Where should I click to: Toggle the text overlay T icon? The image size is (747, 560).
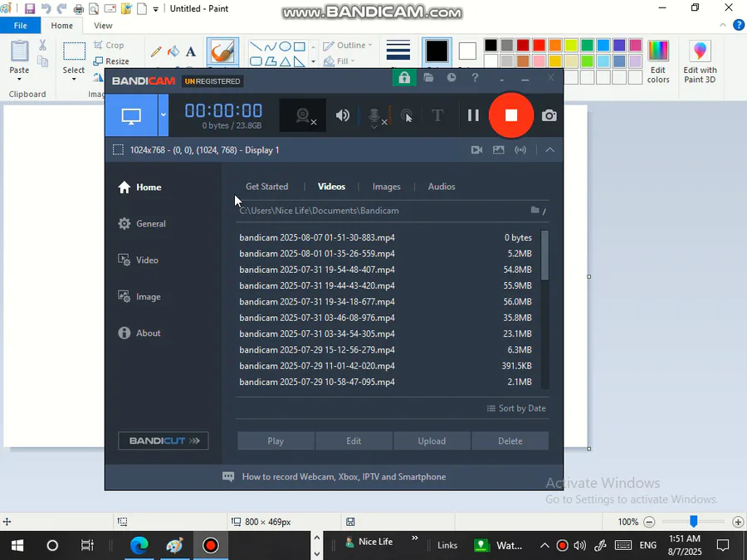pos(437,115)
